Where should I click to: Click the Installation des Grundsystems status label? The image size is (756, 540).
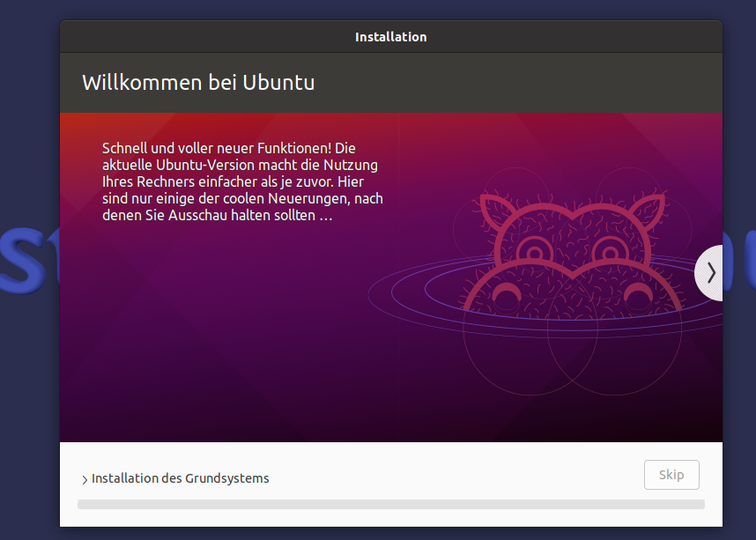click(181, 478)
